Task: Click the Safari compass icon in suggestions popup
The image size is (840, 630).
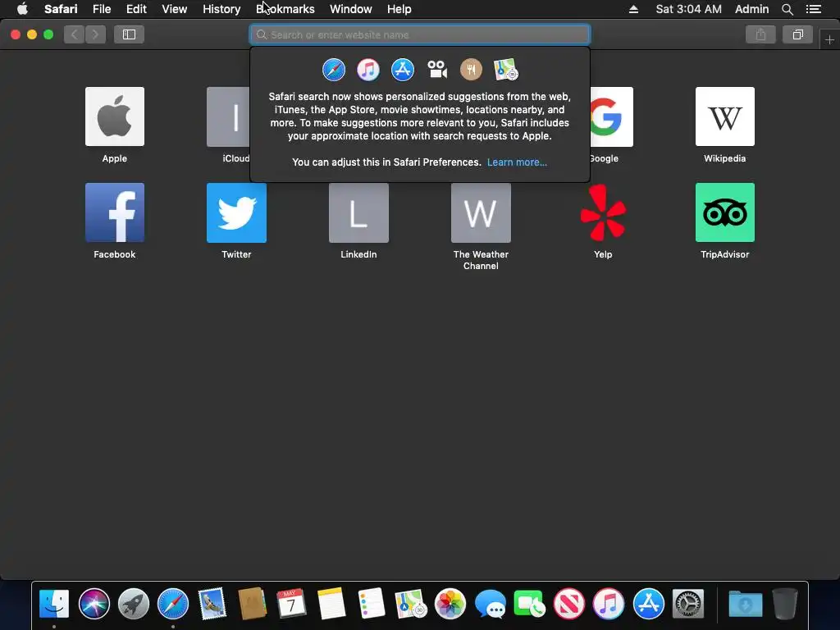Action: pyautogui.click(x=334, y=70)
